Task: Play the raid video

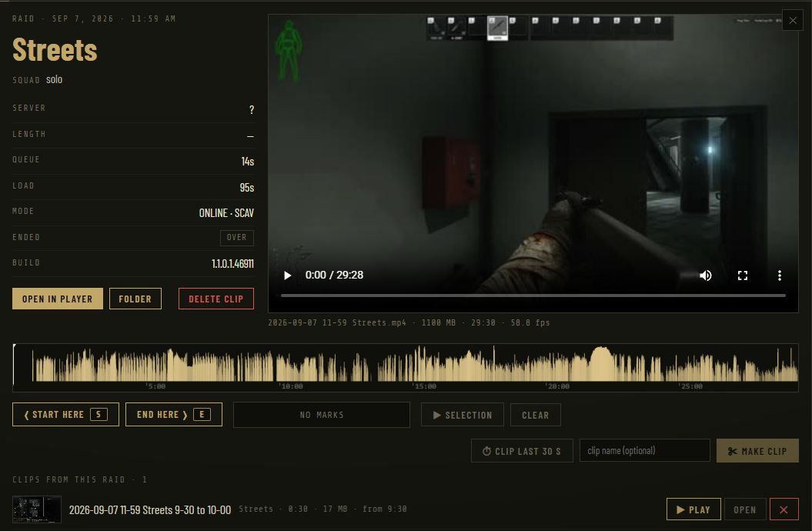Action: 287,276
